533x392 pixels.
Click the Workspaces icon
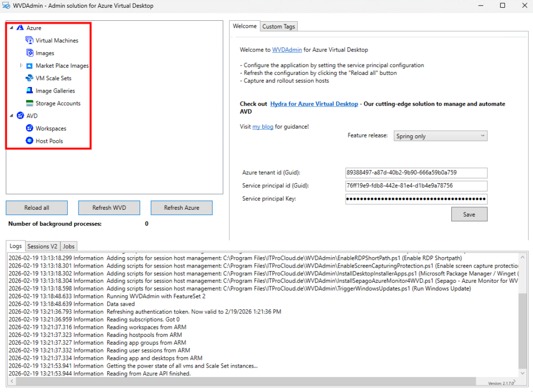pos(30,128)
